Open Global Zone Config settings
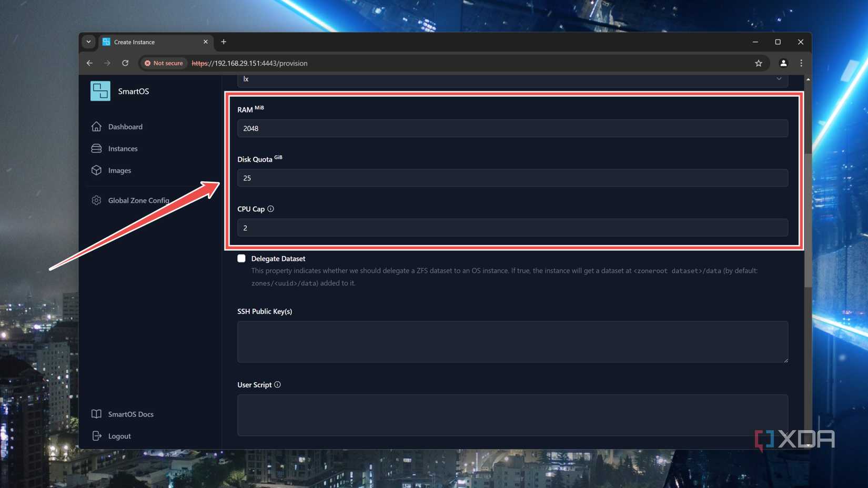The image size is (868, 488). coord(139,200)
